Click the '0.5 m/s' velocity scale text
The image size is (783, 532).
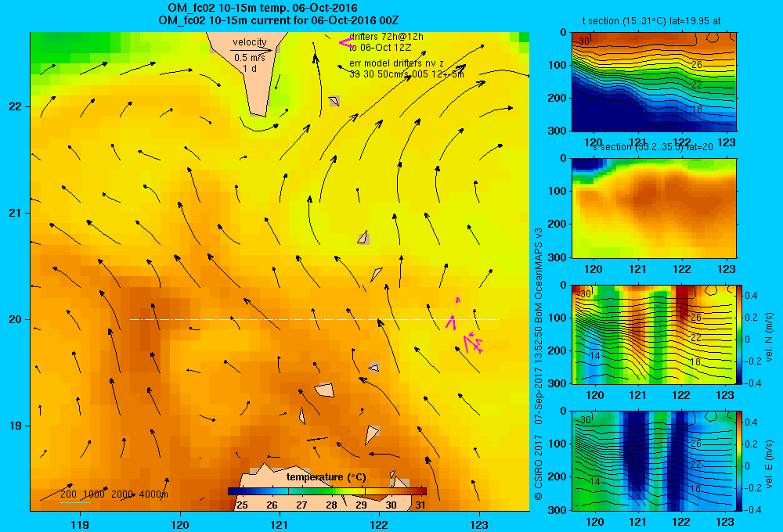[250, 58]
